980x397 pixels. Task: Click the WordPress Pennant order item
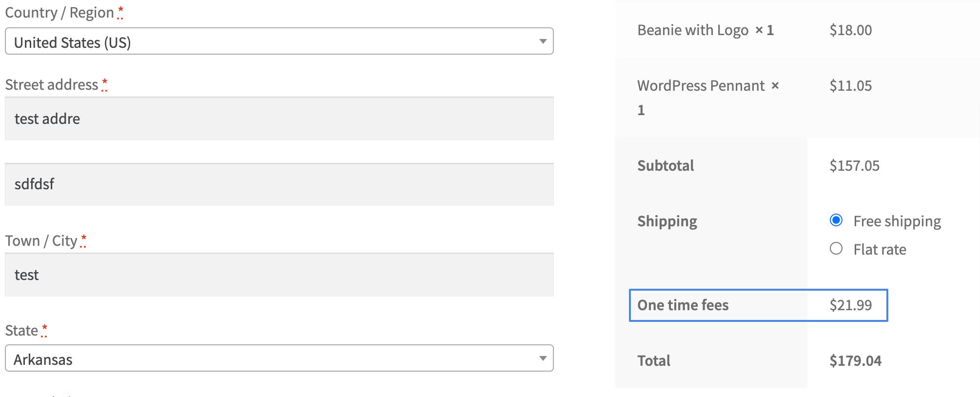(x=701, y=86)
